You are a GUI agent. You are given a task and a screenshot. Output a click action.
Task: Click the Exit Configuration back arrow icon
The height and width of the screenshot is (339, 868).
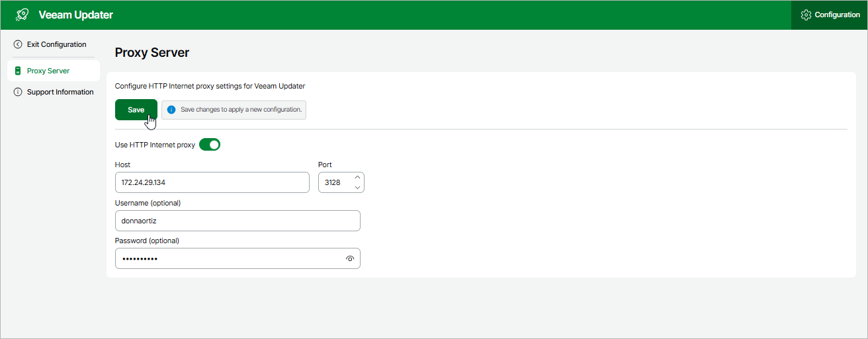(18, 44)
